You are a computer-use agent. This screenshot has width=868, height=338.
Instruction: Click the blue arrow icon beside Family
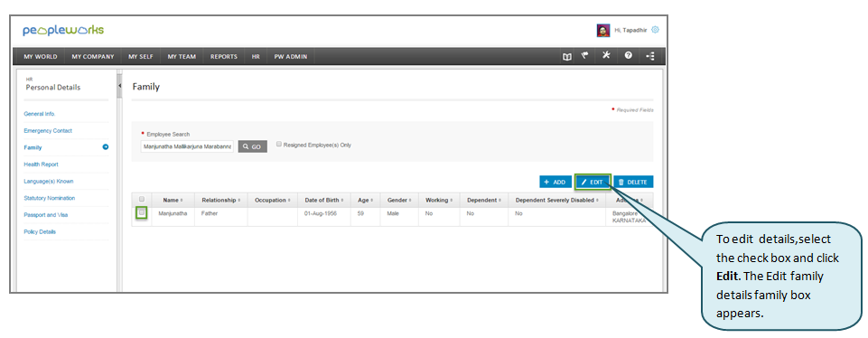click(105, 147)
